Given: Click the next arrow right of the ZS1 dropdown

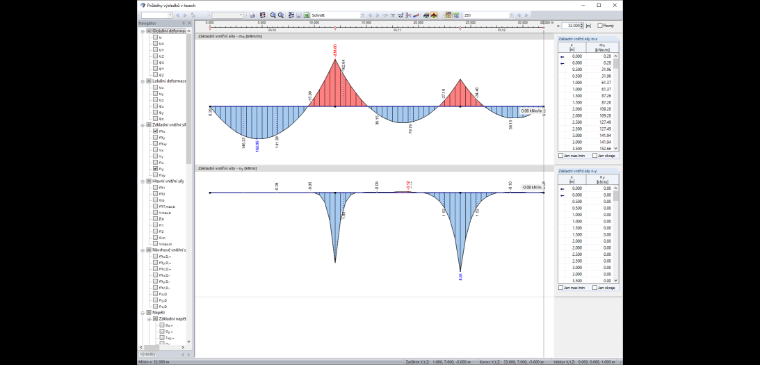Looking at the screenshot, I should coord(526,16).
